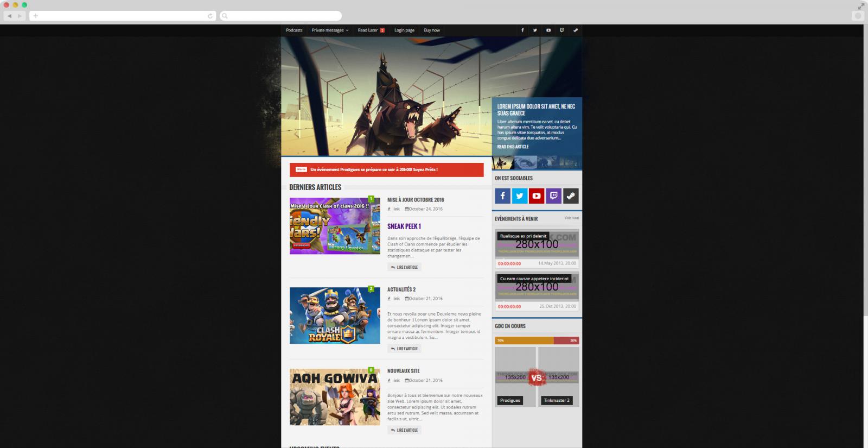
Task: Select first slider thumbnail with the wolf rider
Action: (x=503, y=163)
